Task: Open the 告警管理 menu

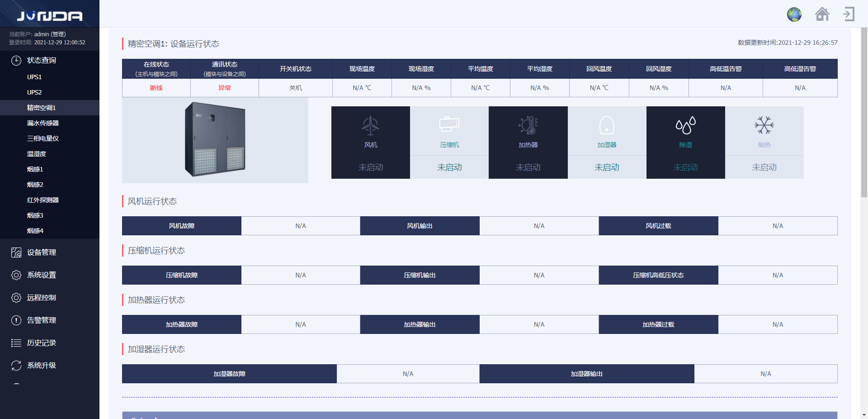Action: [42, 320]
